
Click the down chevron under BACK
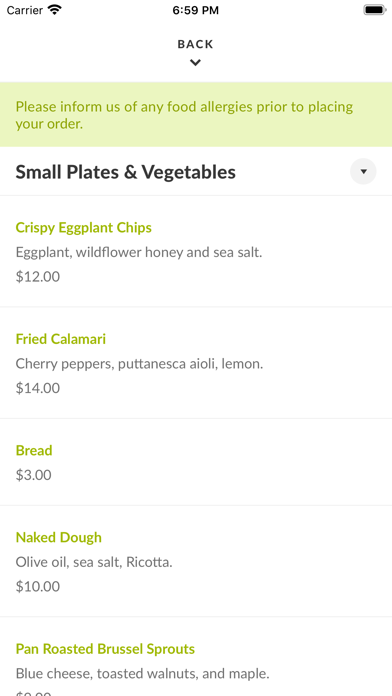195,63
